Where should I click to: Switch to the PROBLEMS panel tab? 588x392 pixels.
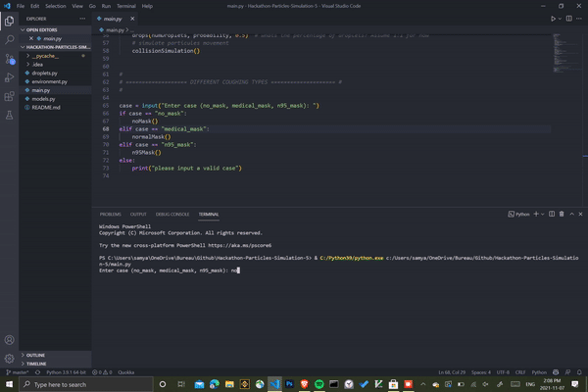(x=110, y=213)
